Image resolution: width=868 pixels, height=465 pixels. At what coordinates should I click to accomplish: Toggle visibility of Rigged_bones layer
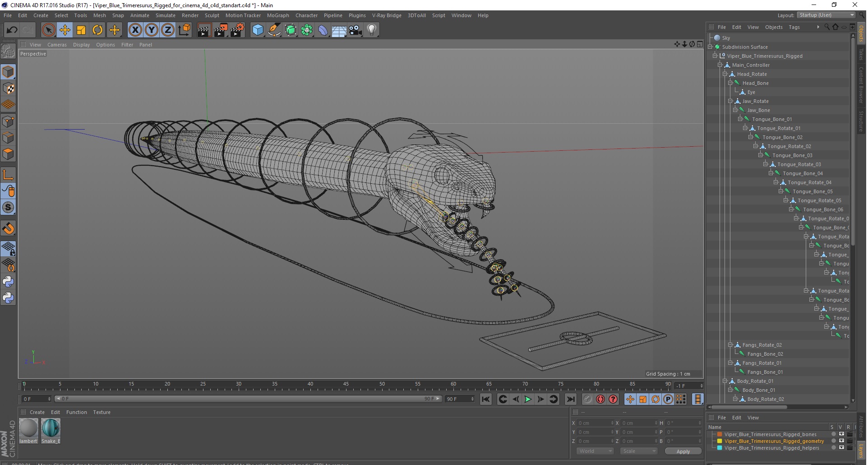tap(841, 434)
